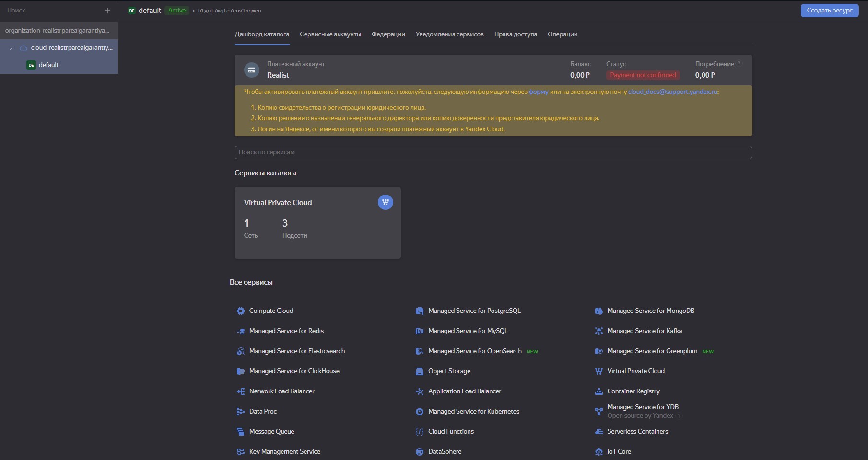Switch to the Сервисные аккаунты tab
Image resolution: width=868 pixels, height=460 pixels.
pos(330,34)
